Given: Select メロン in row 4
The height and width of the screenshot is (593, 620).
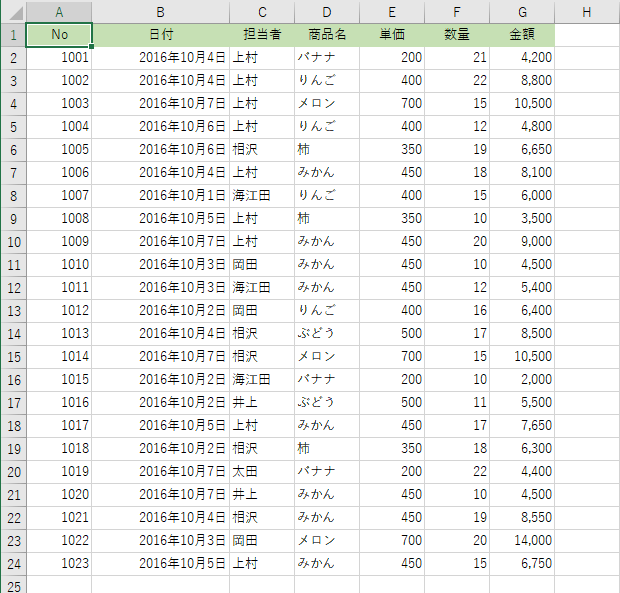Looking at the screenshot, I should pos(327,104).
